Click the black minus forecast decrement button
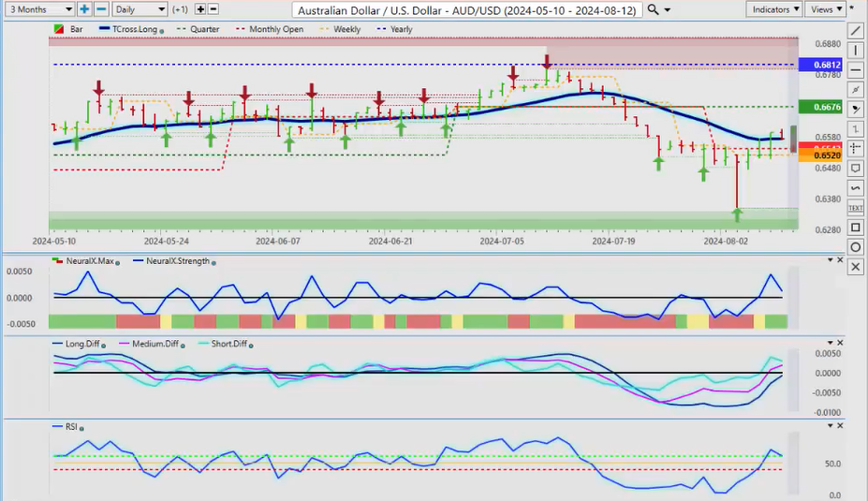 (213, 9)
